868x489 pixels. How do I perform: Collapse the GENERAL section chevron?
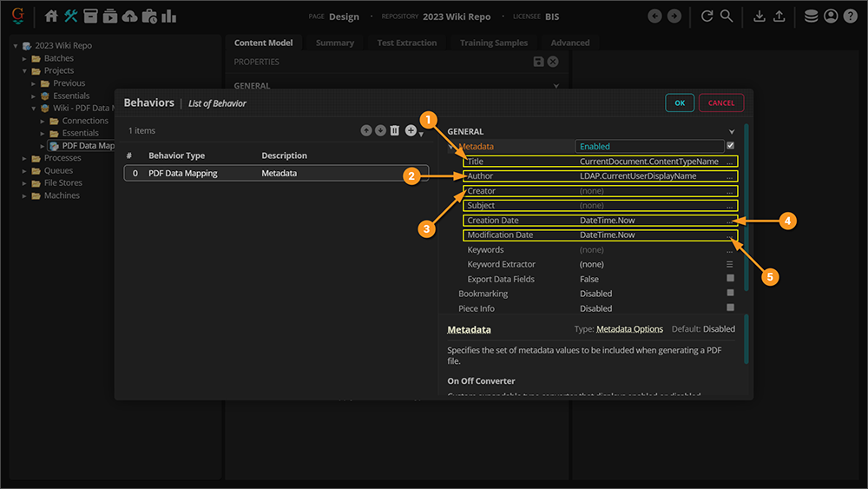[x=732, y=132]
